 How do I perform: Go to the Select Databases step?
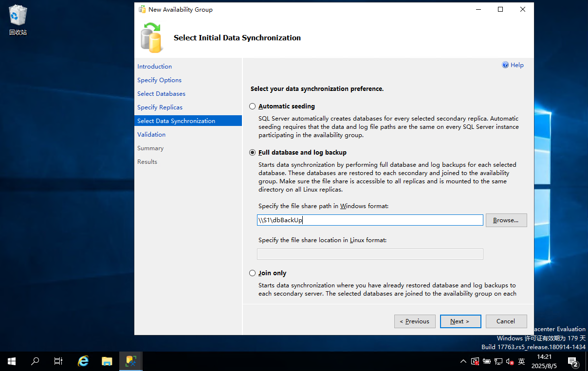(x=161, y=93)
